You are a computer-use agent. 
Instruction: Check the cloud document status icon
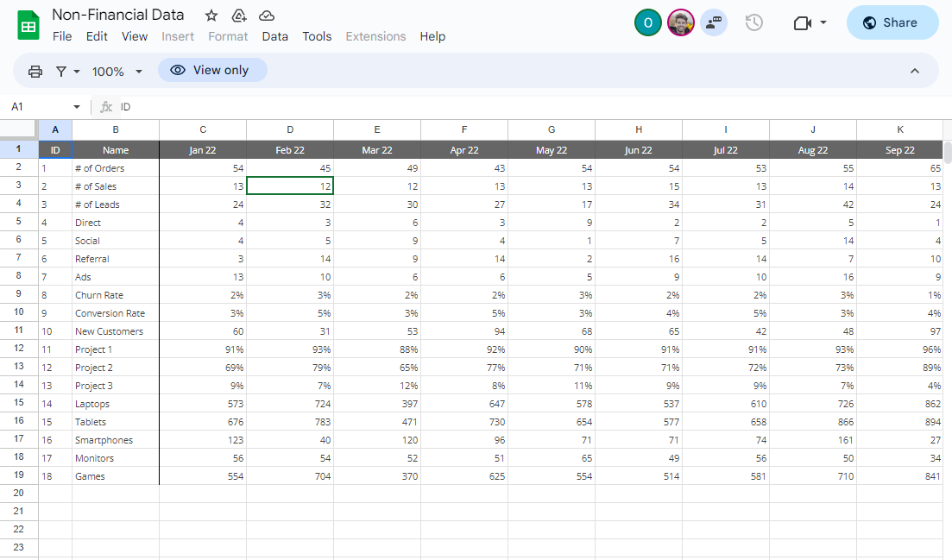[267, 16]
